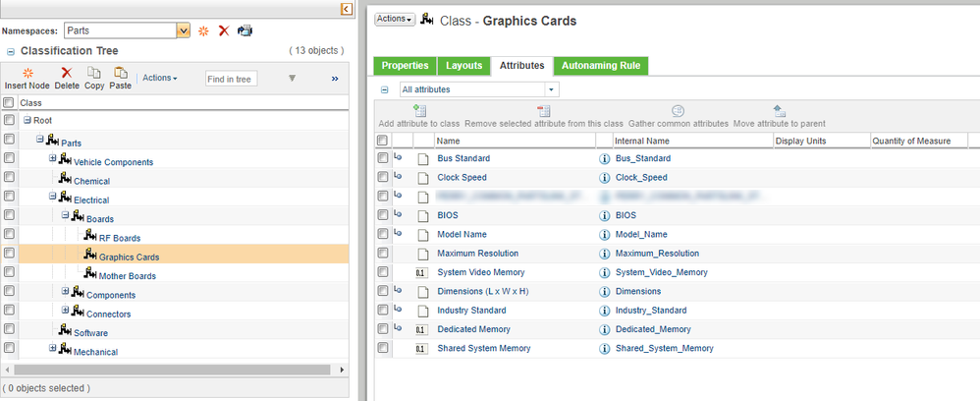Click Remove selected attribute from class icon
This screenshot has height=401, width=980.
(543, 111)
